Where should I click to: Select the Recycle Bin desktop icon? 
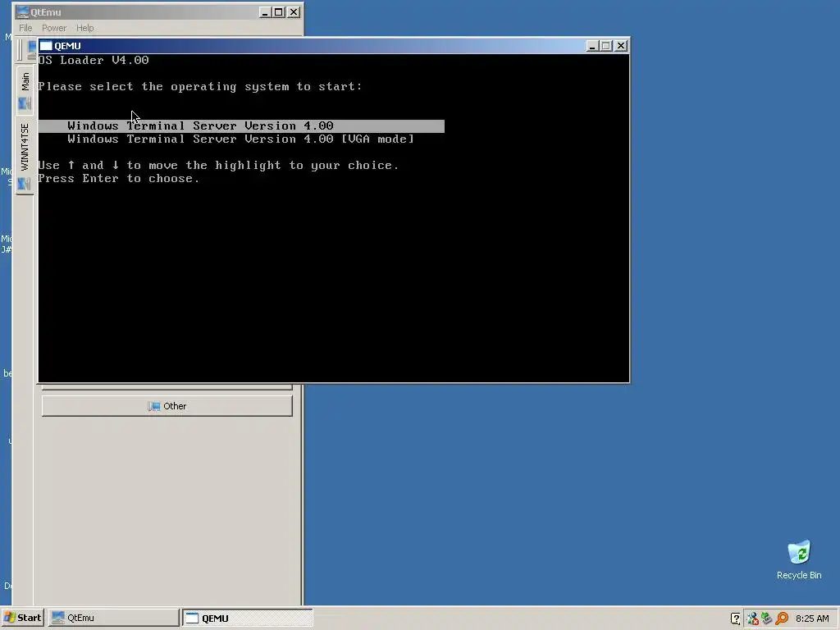[x=799, y=559]
